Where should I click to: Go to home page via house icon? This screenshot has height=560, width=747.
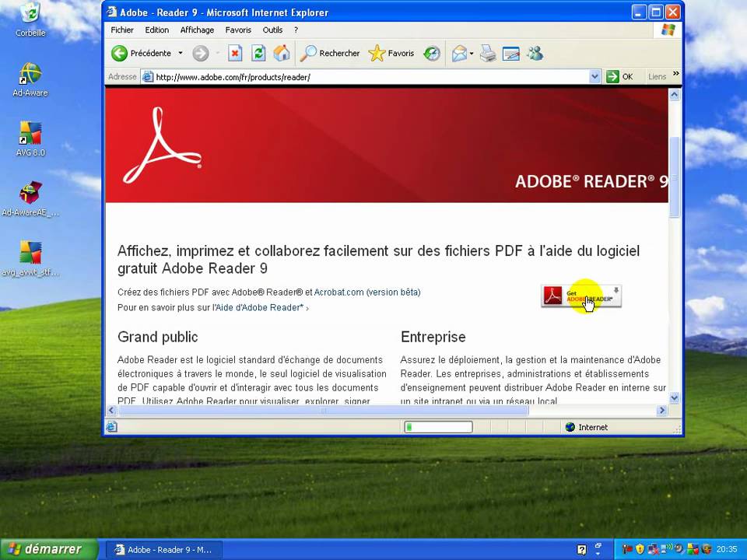click(282, 54)
